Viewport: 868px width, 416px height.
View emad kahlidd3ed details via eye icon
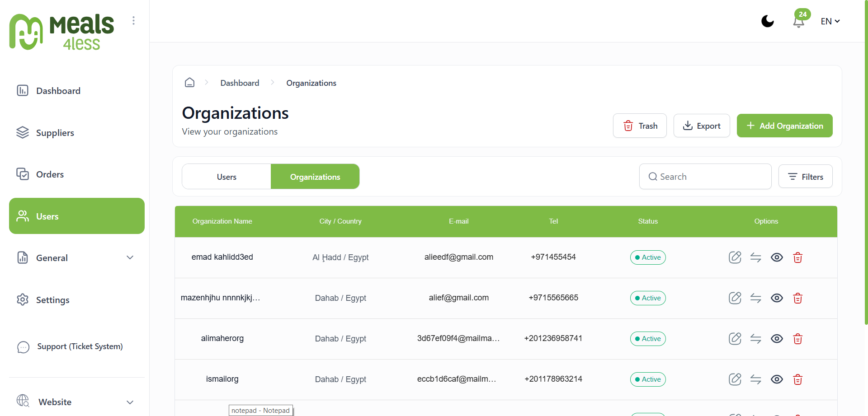777,257
